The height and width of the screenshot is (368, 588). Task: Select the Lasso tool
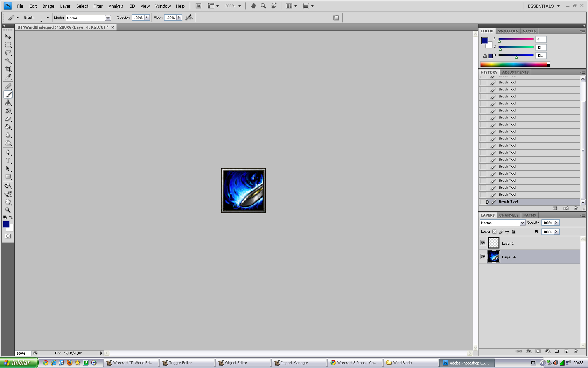[8, 53]
